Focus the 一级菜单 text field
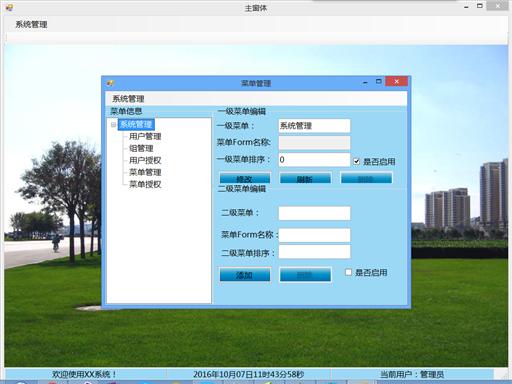 coord(314,126)
